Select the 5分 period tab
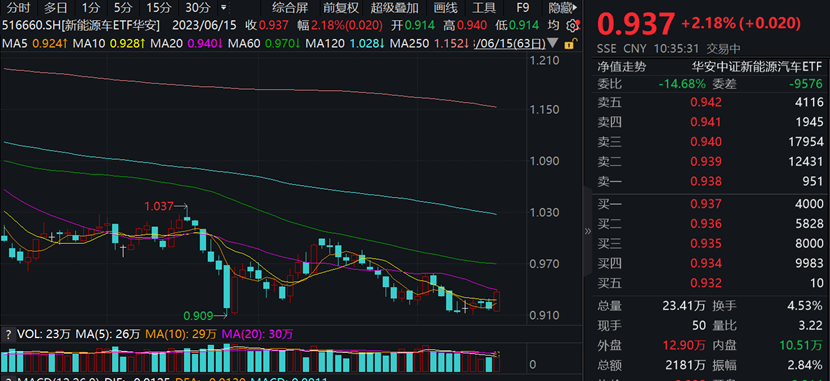The width and height of the screenshot is (830, 381). coord(123,7)
